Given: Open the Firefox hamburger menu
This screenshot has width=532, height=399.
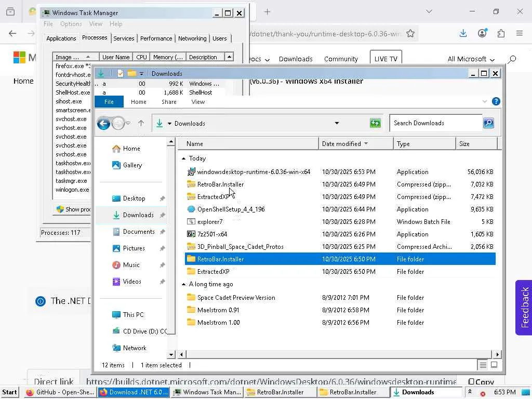Looking at the screenshot, I should [x=520, y=33].
